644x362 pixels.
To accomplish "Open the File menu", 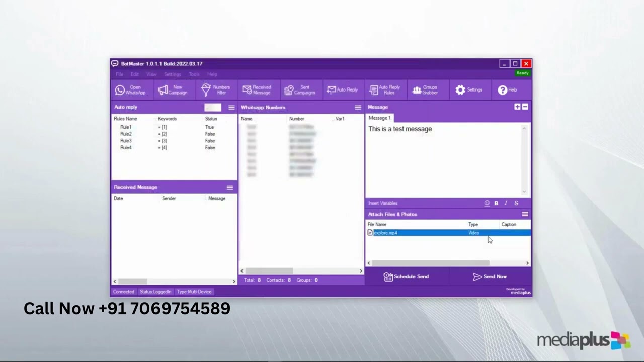I will (119, 74).
